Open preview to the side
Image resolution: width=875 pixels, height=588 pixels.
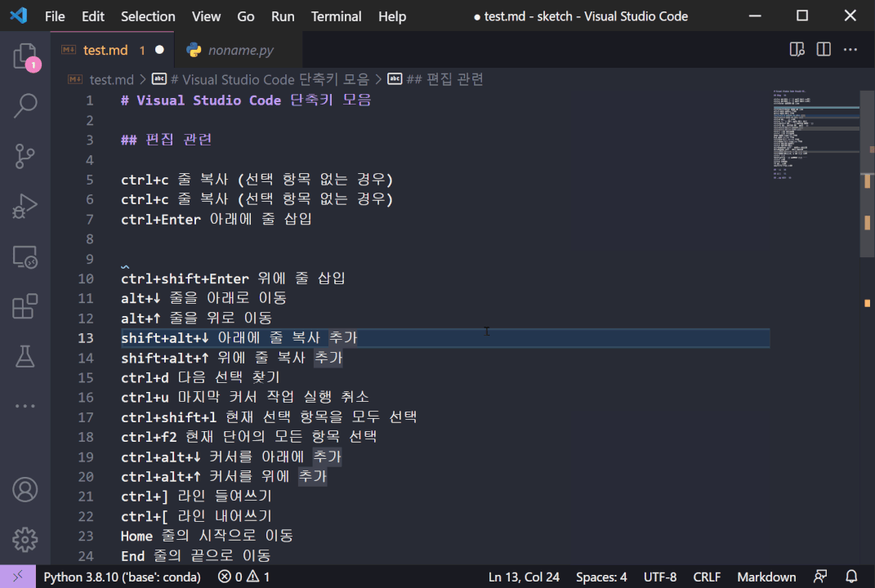(797, 50)
